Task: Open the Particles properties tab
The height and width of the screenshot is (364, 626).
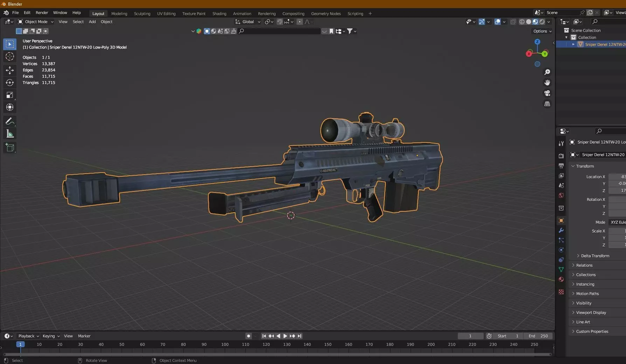Action: click(561, 240)
